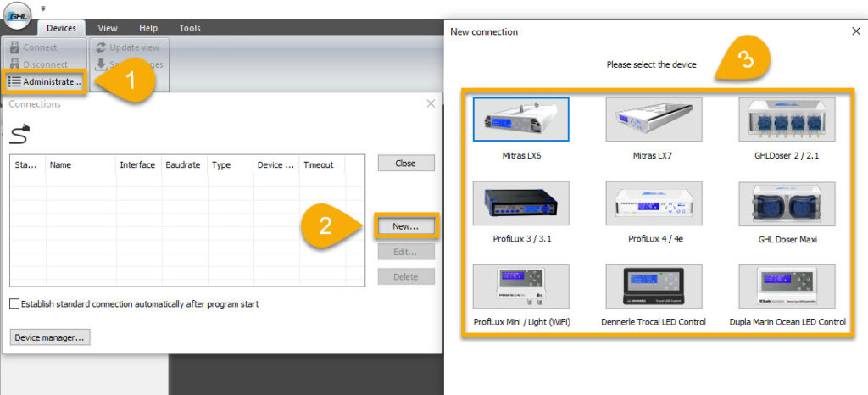Click the Delete connection button
868x395 pixels.
[x=406, y=276]
